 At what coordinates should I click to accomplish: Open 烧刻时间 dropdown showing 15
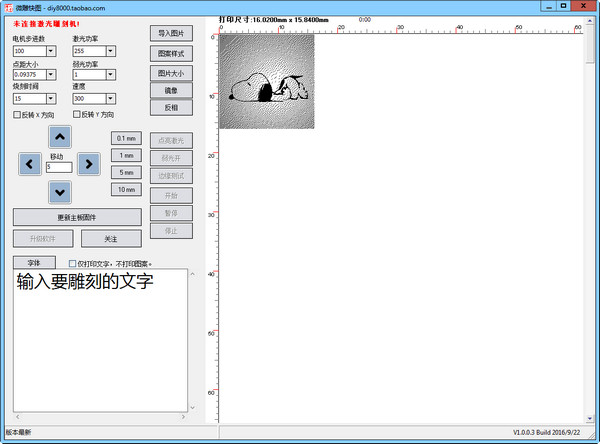(51, 98)
